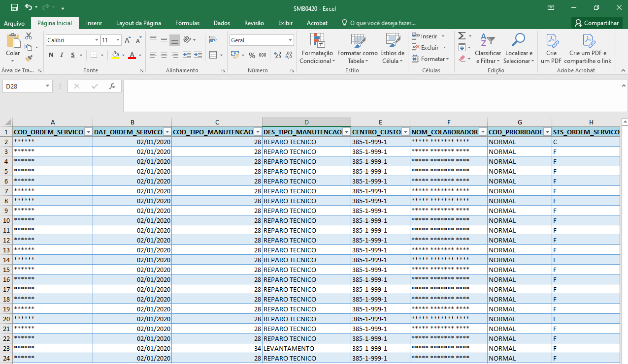The width and height of the screenshot is (628, 364).
Task: Toggle wrap text
Action: pyautogui.click(x=213, y=40)
